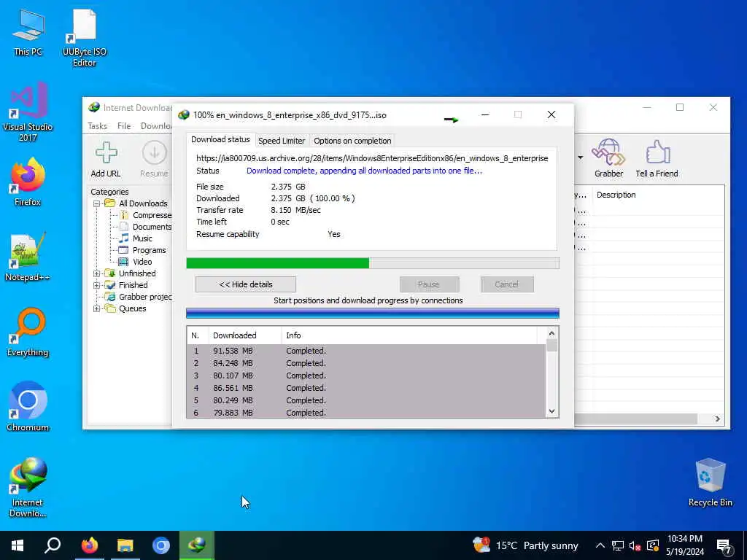This screenshot has width=747, height=560.
Task: Click Hide details button
Action: click(x=246, y=284)
